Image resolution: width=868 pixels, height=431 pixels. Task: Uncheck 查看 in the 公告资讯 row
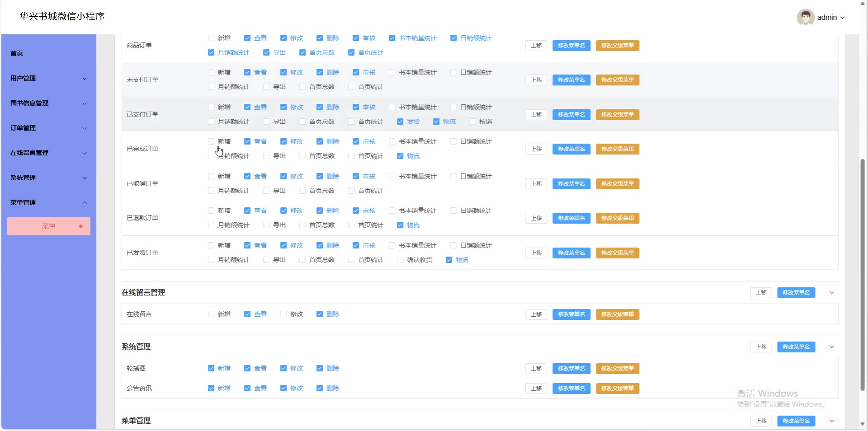[x=247, y=388]
